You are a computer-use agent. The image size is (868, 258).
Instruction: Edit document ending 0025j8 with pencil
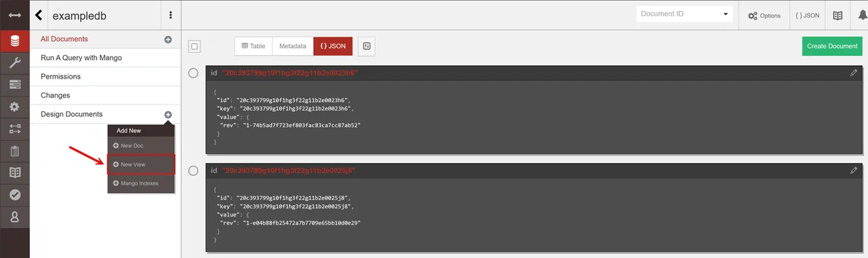click(x=854, y=170)
